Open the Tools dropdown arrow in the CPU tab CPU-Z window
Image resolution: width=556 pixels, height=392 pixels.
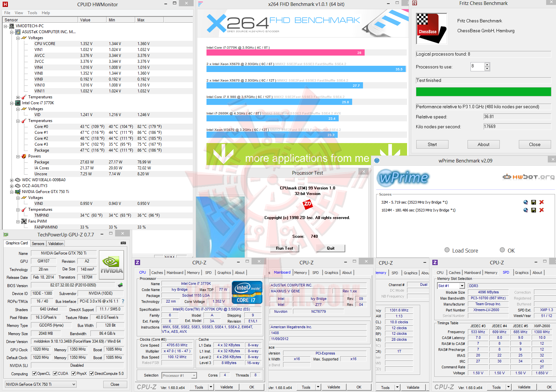(211, 387)
